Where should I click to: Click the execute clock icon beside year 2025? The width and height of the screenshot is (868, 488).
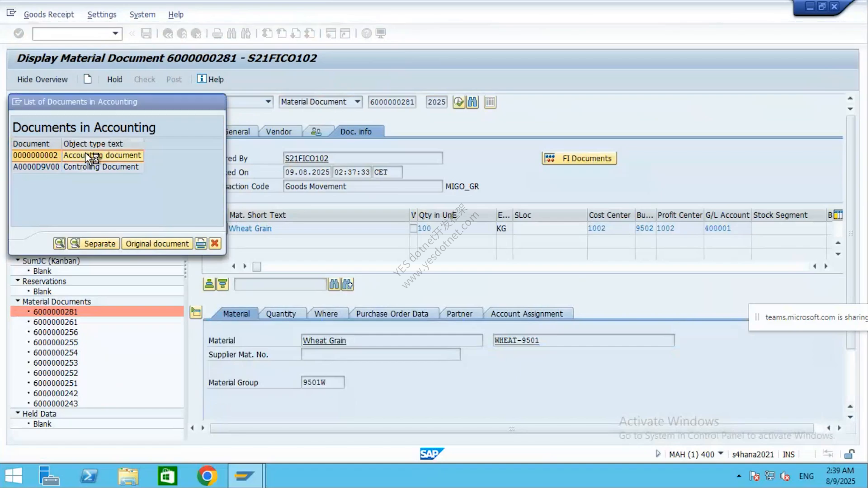[458, 102]
